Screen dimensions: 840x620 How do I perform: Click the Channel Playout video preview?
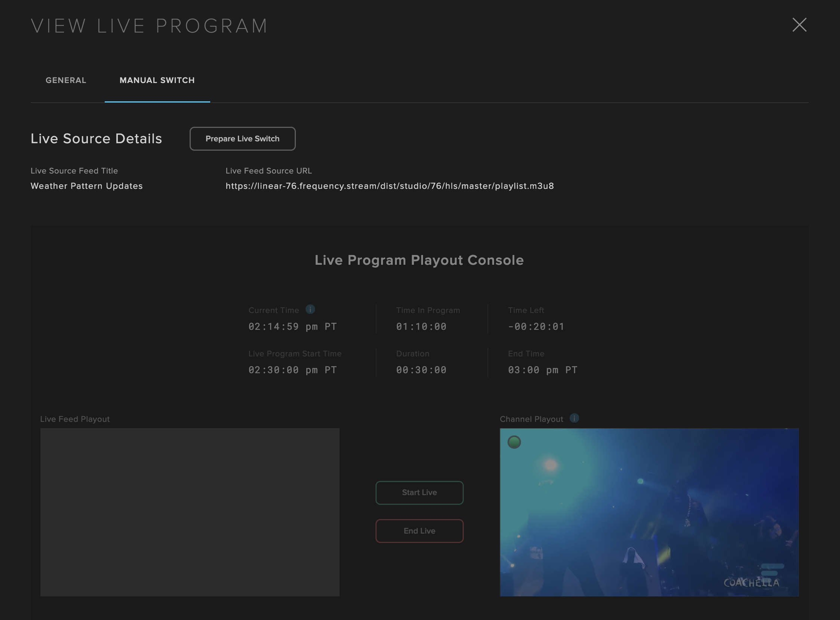click(649, 512)
